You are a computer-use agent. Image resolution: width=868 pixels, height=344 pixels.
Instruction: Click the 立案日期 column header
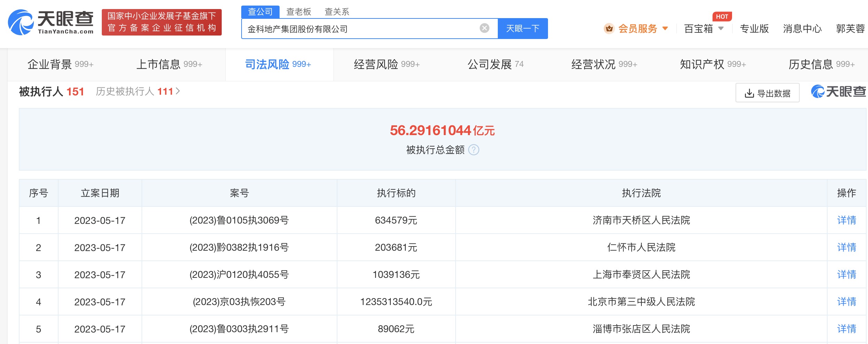(x=100, y=193)
